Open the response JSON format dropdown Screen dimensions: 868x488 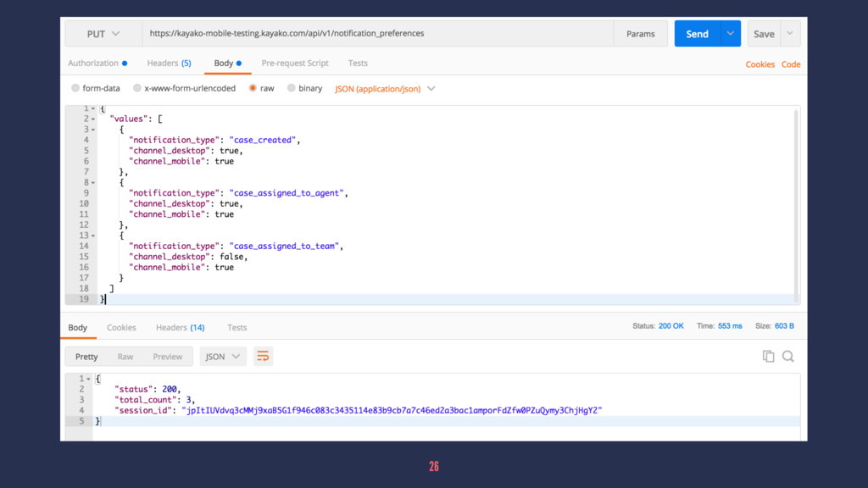click(224, 357)
